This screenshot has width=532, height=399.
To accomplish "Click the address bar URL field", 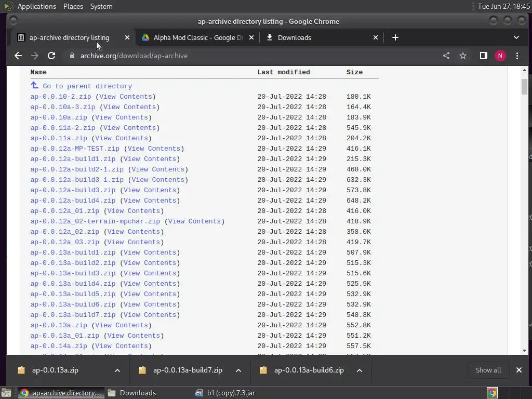I will (x=251, y=56).
